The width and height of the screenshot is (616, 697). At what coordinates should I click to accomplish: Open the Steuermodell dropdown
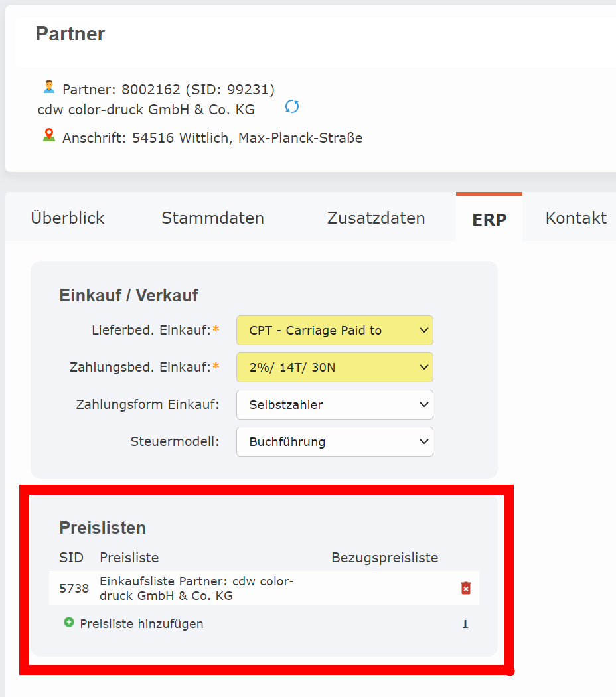[x=334, y=441]
